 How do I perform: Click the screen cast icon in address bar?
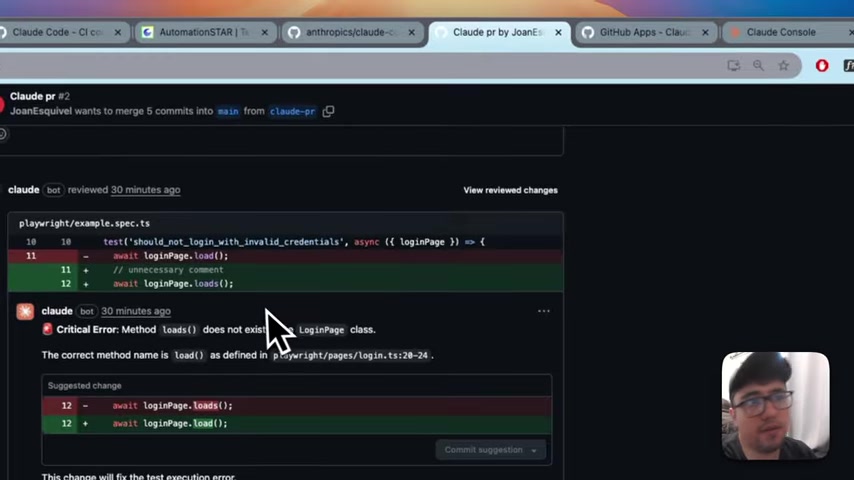pyautogui.click(x=733, y=66)
